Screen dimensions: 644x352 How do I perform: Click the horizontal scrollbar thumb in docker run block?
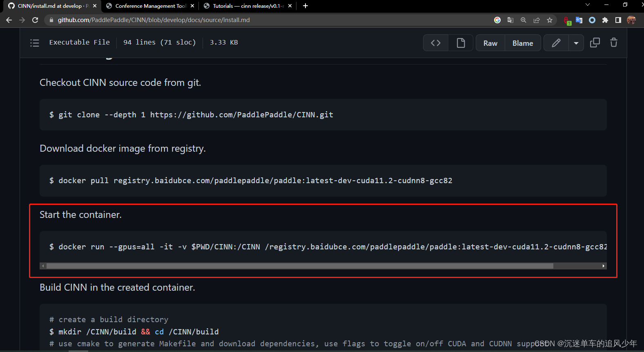tap(300, 266)
